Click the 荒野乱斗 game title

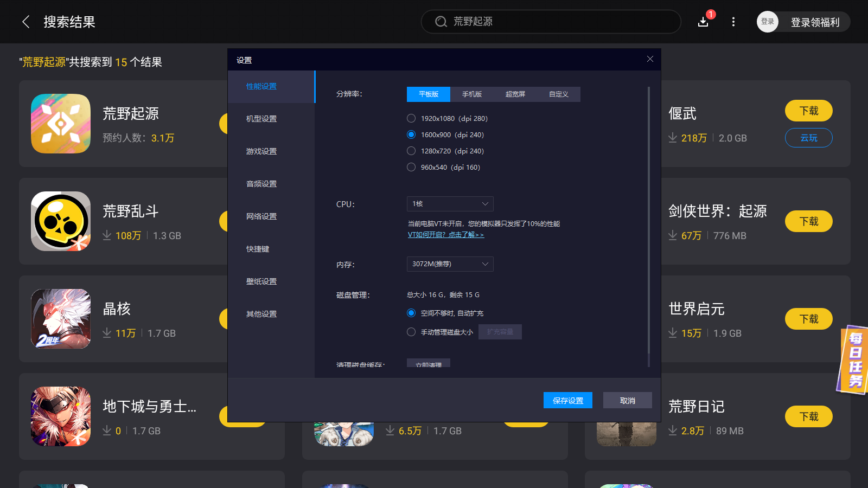pos(131,211)
